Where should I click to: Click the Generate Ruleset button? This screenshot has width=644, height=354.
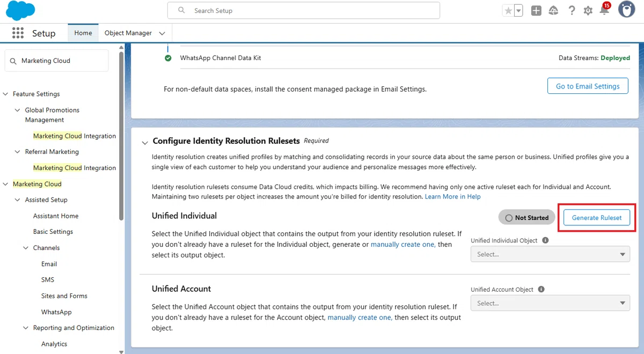(x=597, y=218)
